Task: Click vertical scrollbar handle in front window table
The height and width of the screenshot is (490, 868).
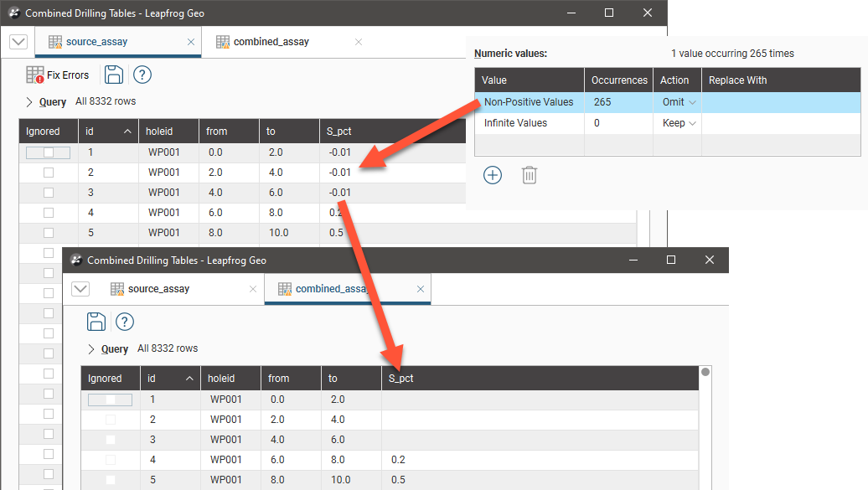Action: (705, 372)
